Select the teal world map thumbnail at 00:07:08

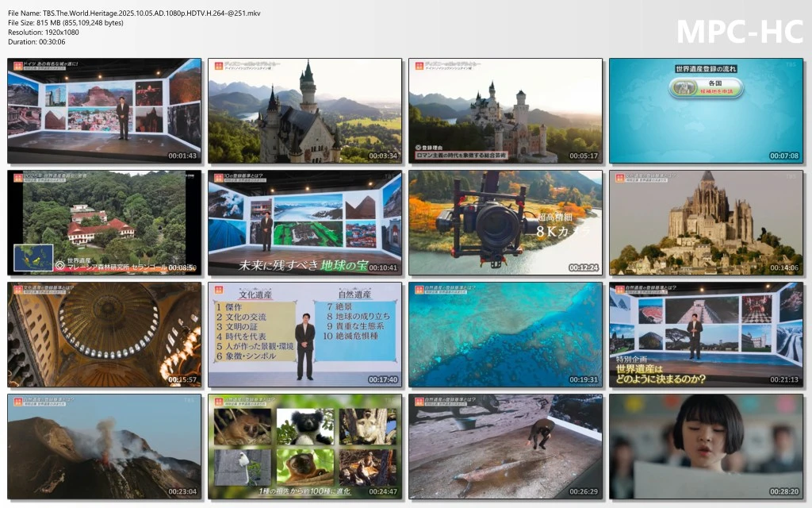pyautogui.click(x=706, y=110)
